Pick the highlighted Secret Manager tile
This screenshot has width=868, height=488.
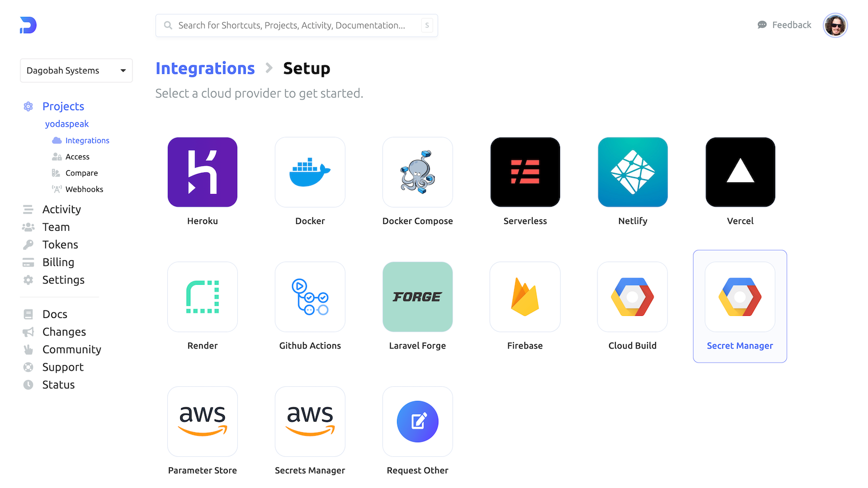tap(740, 306)
